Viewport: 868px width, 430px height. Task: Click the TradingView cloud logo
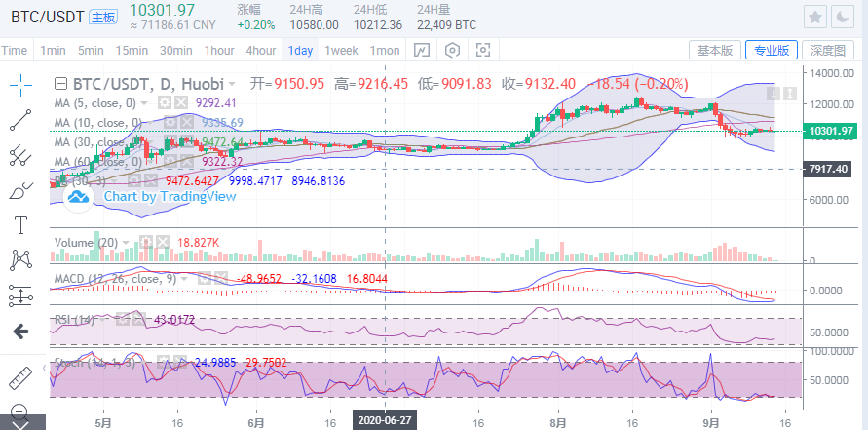pos(78,197)
